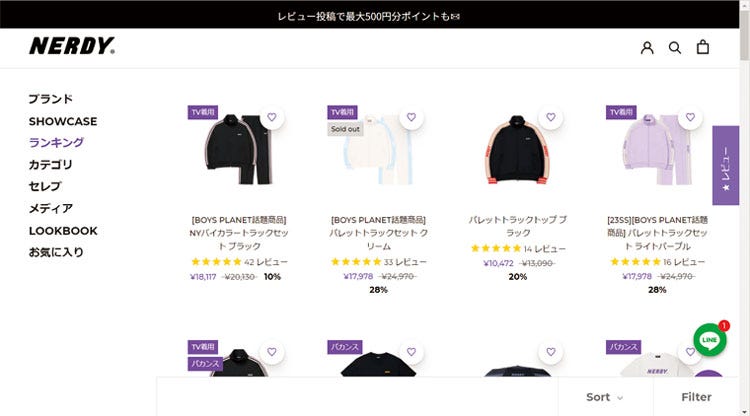Click the NERDY logo
Screen dimensions: 750x416
point(72,46)
